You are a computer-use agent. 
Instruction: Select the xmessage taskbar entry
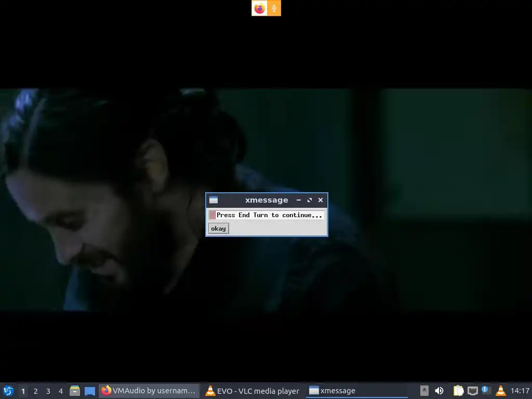coord(357,391)
